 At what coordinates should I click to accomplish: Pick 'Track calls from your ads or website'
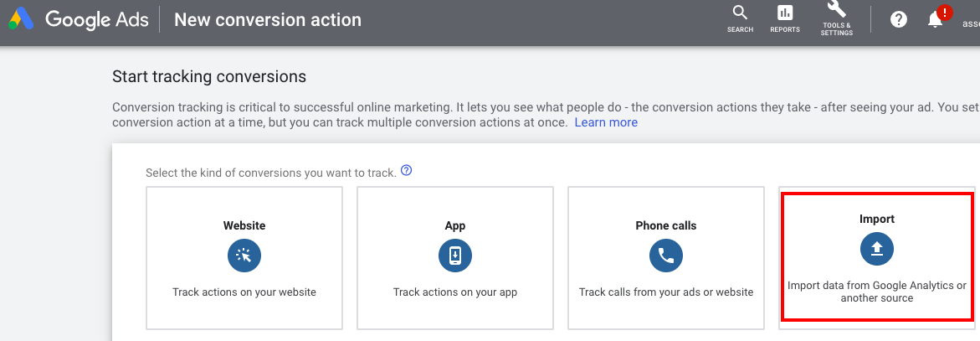pyautogui.click(x=666, y=292)
